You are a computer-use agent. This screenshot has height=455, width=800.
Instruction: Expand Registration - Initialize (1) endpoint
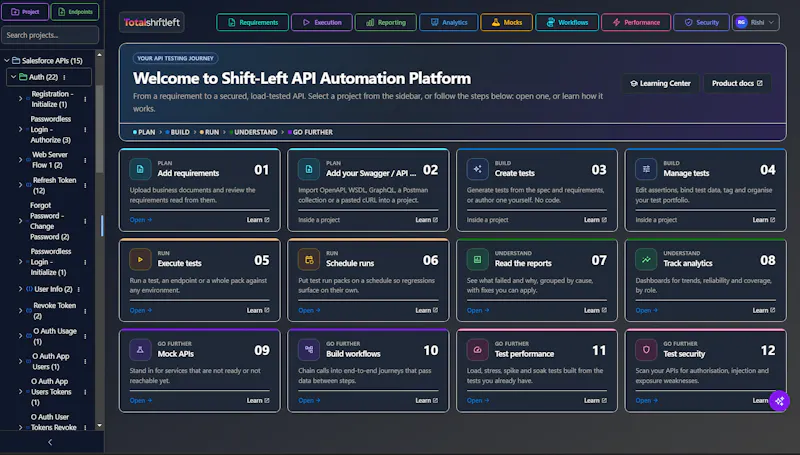20,99
